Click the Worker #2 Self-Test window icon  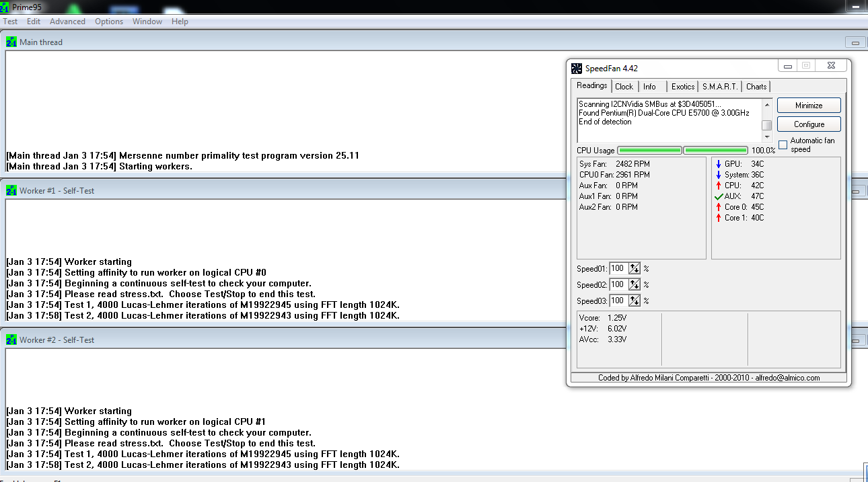pyautogui.click(x=11, y=339)
